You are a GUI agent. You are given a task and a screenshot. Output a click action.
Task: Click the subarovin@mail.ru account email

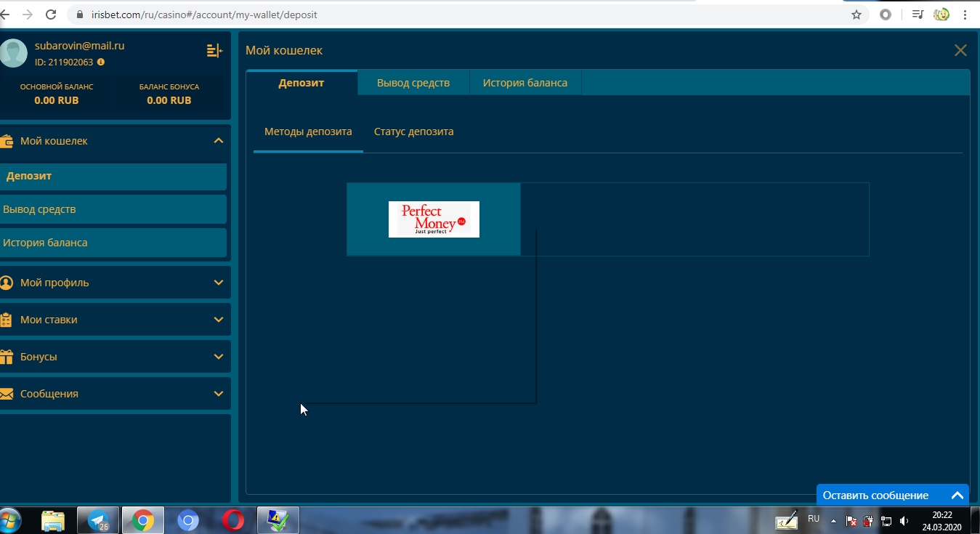point(80,46)
